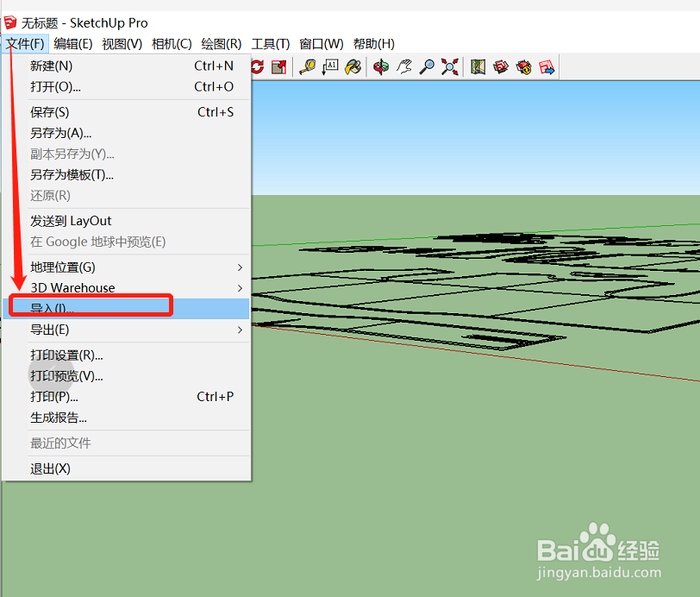Click the 导入(I)... menu entry

pos(126,309)
